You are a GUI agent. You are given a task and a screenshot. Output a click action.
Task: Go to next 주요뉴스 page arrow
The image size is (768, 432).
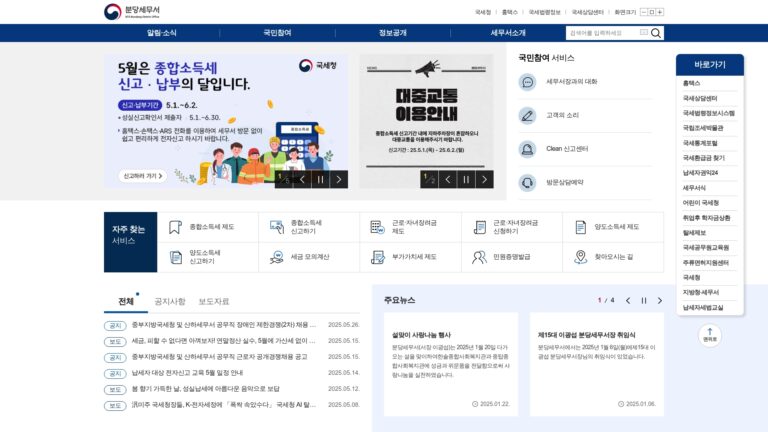click(660, 300)
